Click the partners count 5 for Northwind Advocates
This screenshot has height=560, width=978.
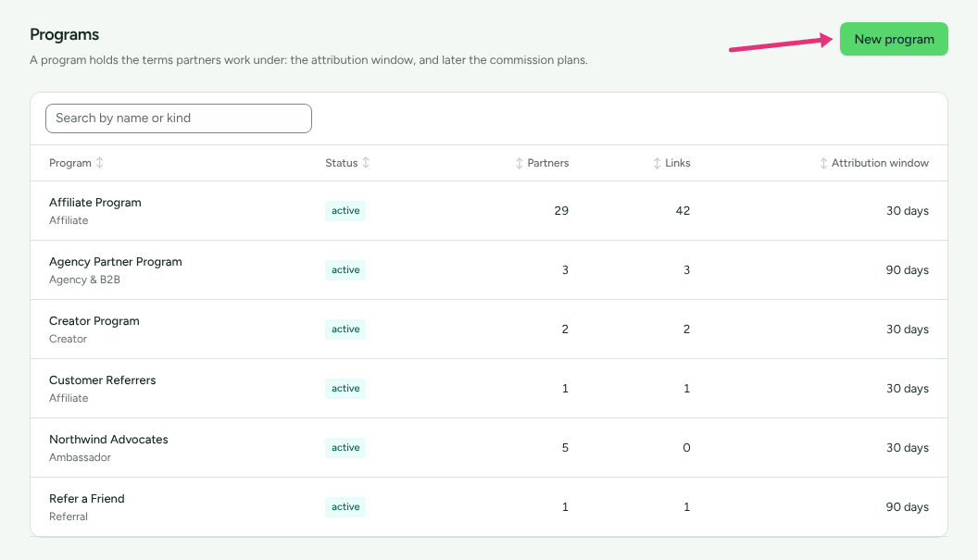pos(565,448)
